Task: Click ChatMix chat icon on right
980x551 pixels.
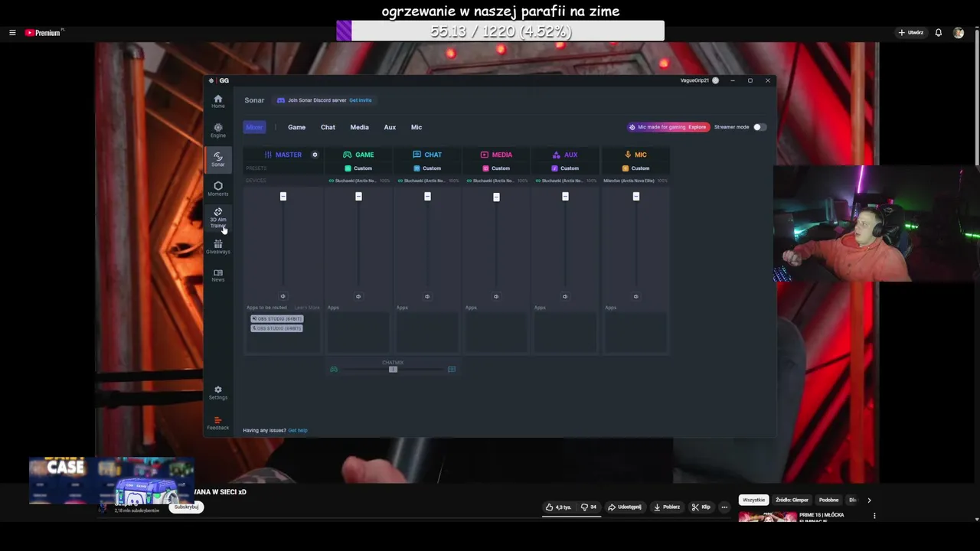Action: 452,369
